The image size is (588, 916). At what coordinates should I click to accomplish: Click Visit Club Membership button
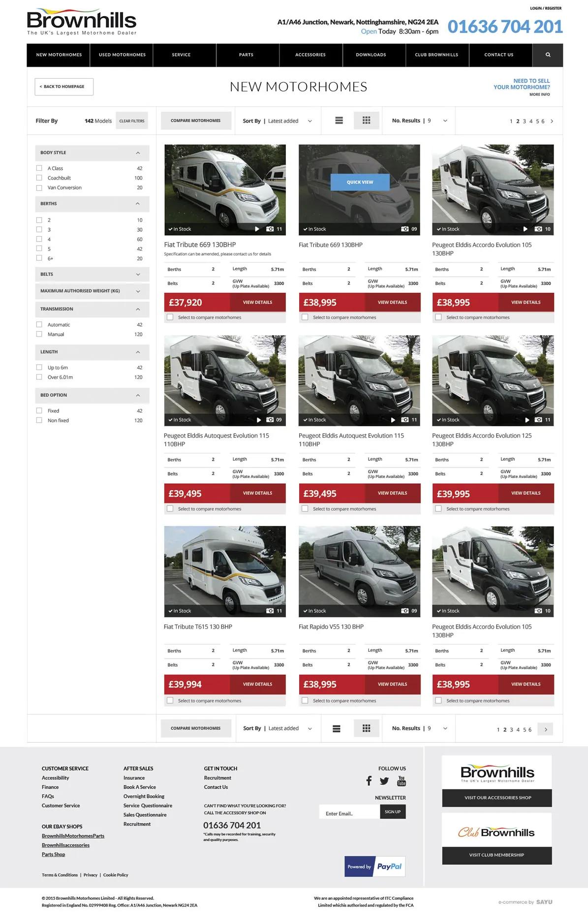tap(497, 855)
